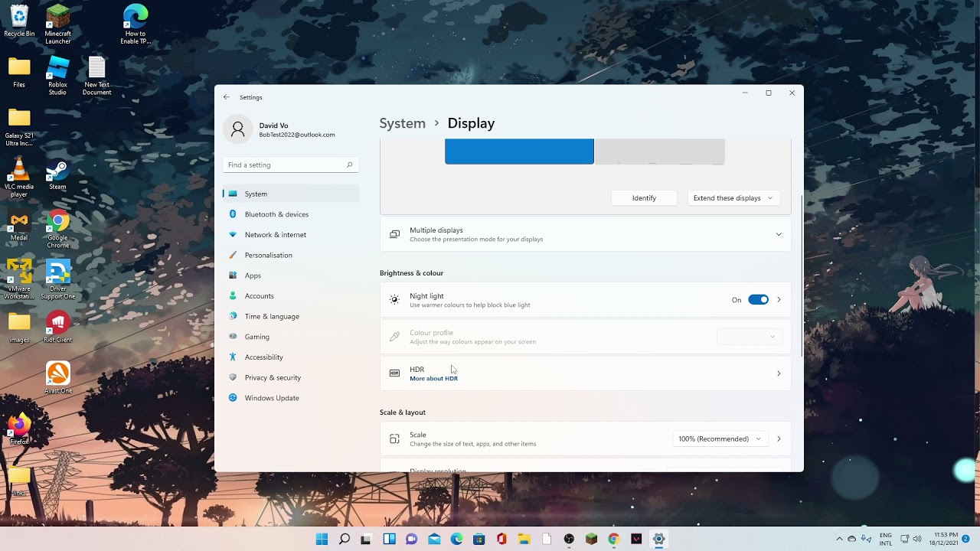
Task: Open Microsoft Store from taskbar
Action: point(479,539)
